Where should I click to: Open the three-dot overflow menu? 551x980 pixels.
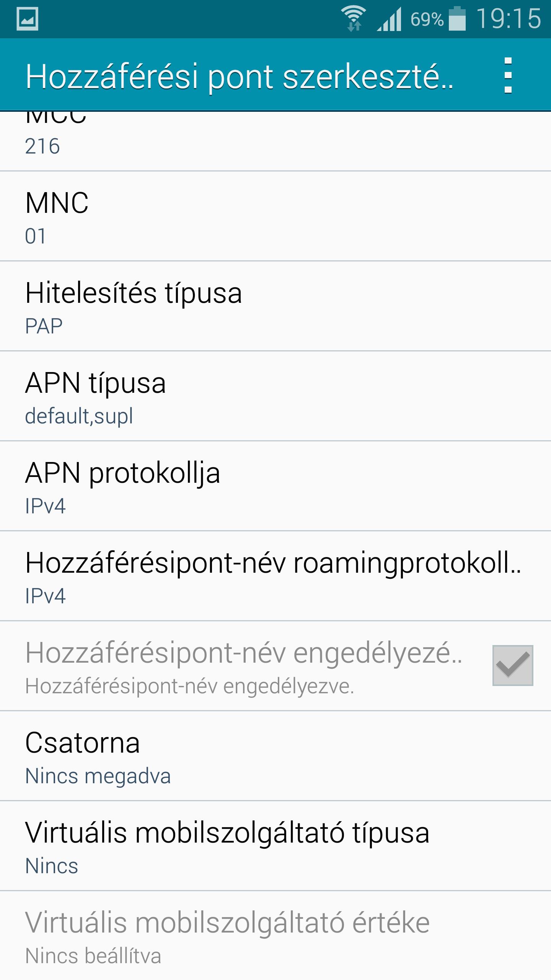tap(508, 75)
